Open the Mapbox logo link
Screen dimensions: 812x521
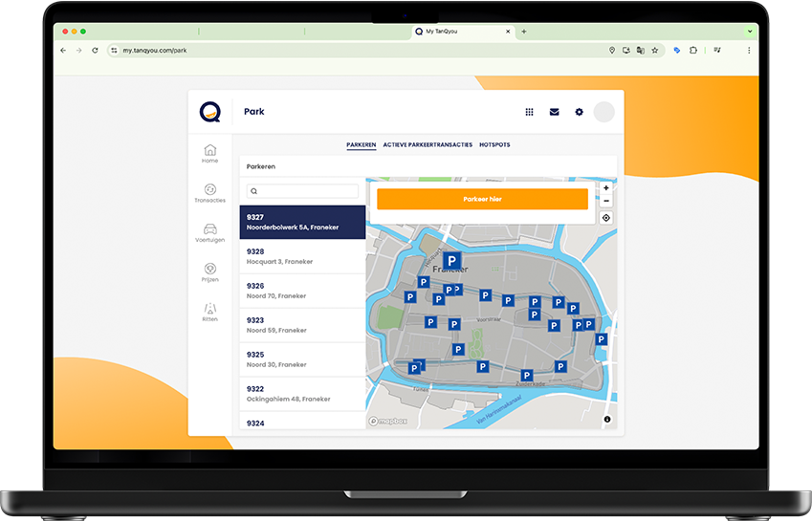pos(388,422)
